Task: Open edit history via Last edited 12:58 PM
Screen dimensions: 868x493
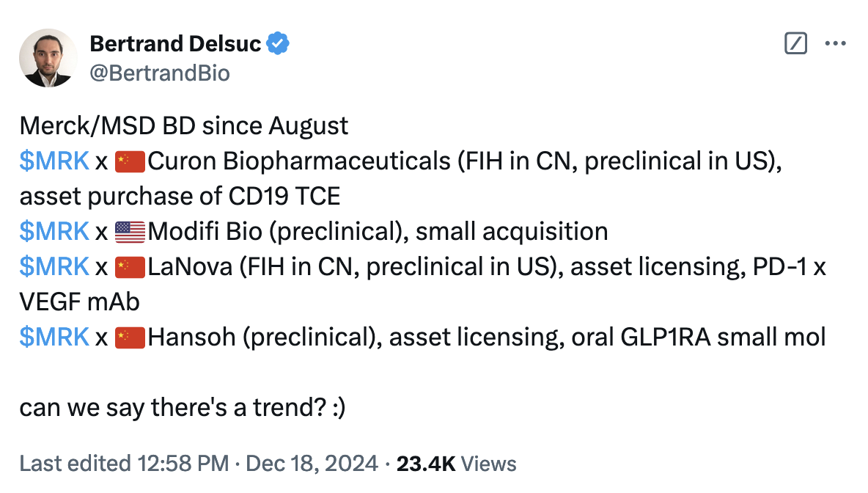Action: (x=124, y=464)
